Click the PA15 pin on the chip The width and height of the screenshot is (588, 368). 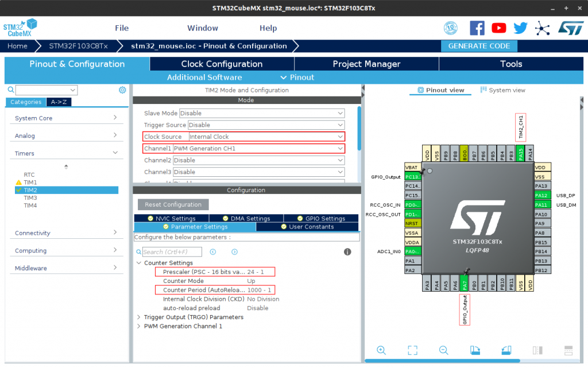[520, 153]
